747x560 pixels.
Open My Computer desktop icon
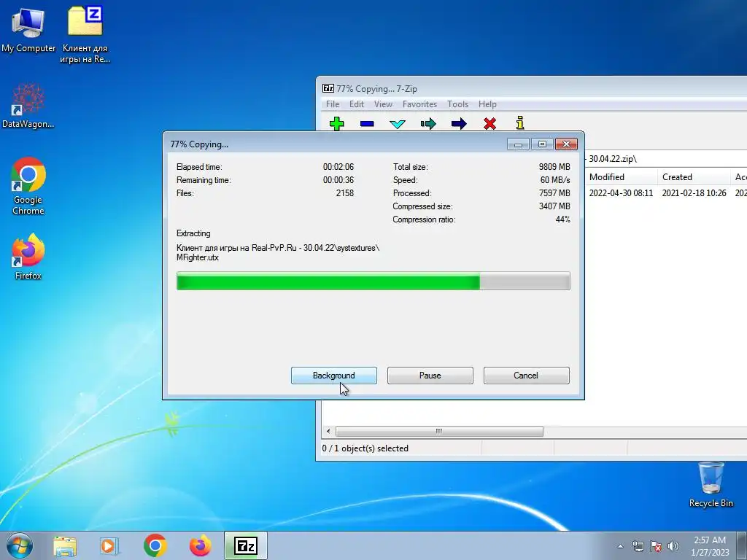pyautogui.click(x=28, y=29)
